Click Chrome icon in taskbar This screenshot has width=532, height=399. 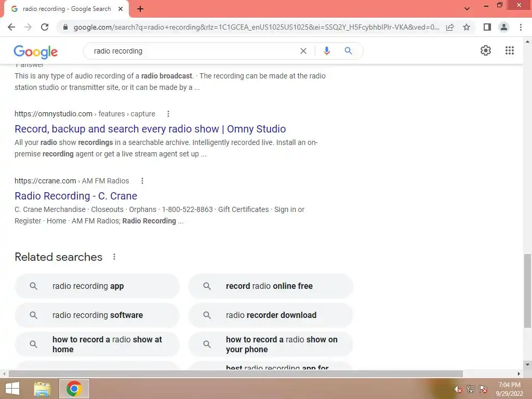[74, 389]
